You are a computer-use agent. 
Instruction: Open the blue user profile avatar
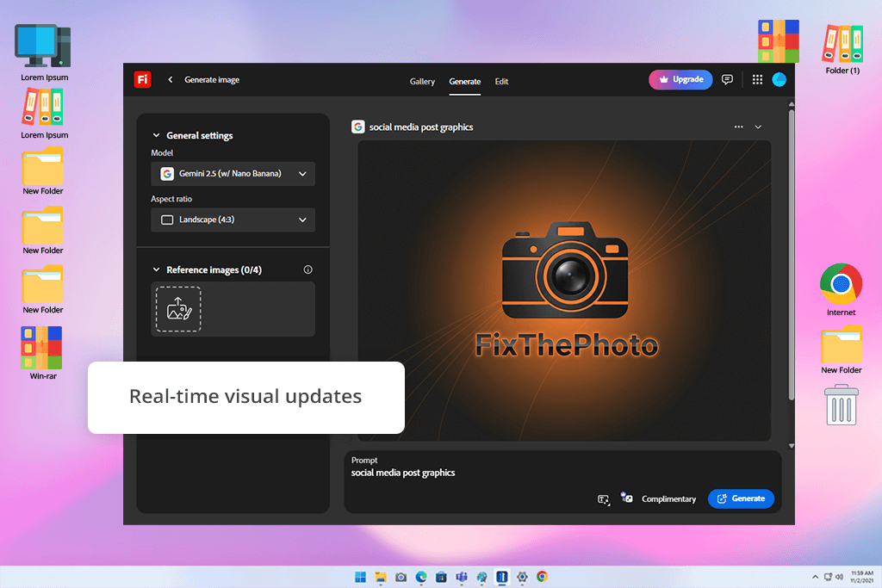pos(779,80)
